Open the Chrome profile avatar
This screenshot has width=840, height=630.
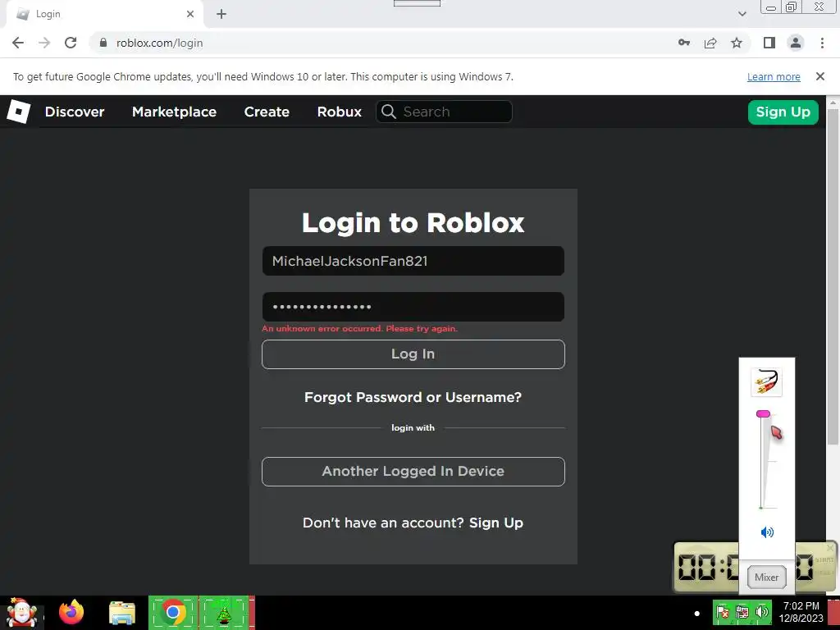pos(796,43)
